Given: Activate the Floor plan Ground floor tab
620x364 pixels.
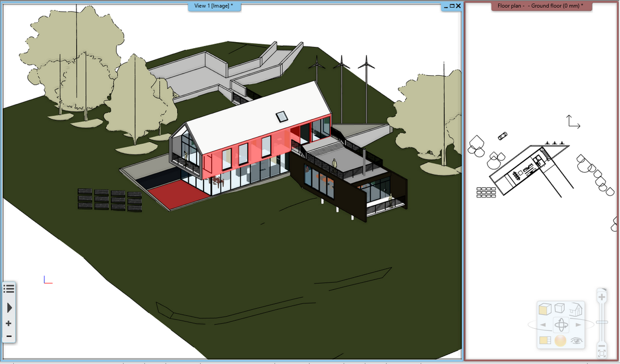Looking at the screenshot, I should (542, 6).
